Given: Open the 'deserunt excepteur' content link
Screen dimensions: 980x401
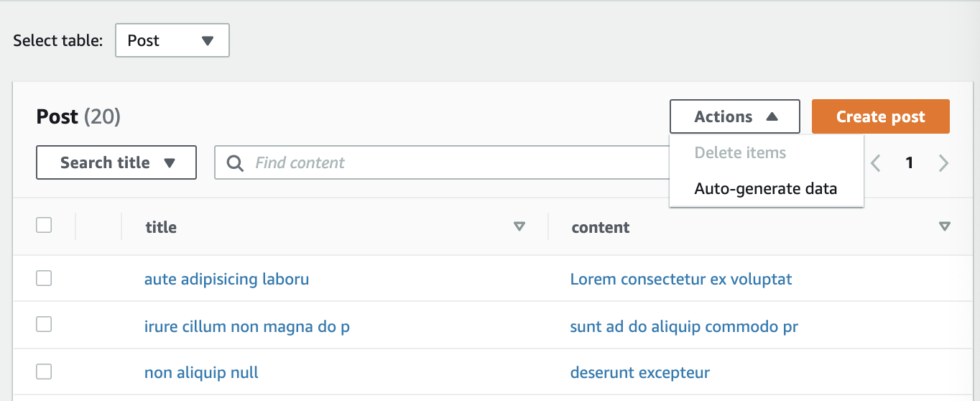Looking at the screenshot, I should pyautogui.click(x=640, y=372).
